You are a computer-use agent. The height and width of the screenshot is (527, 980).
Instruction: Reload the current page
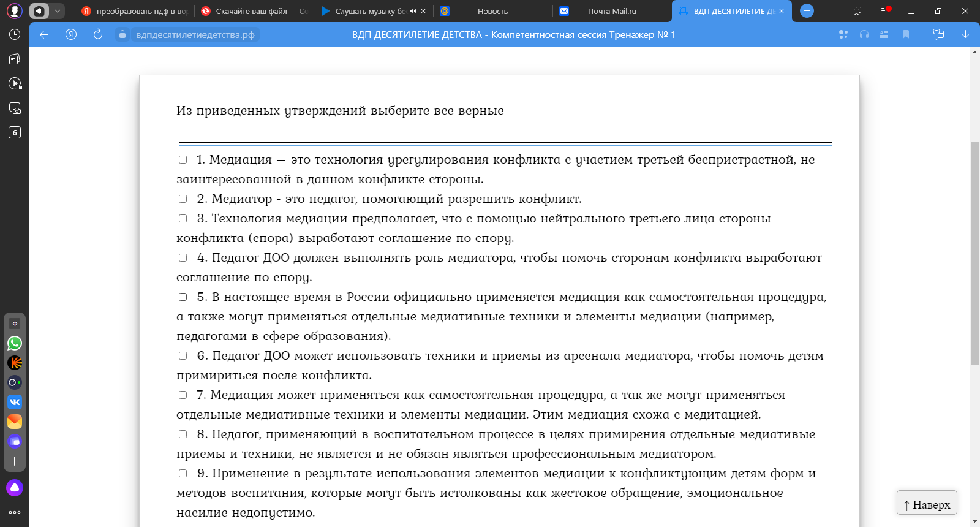coord(98,34)
